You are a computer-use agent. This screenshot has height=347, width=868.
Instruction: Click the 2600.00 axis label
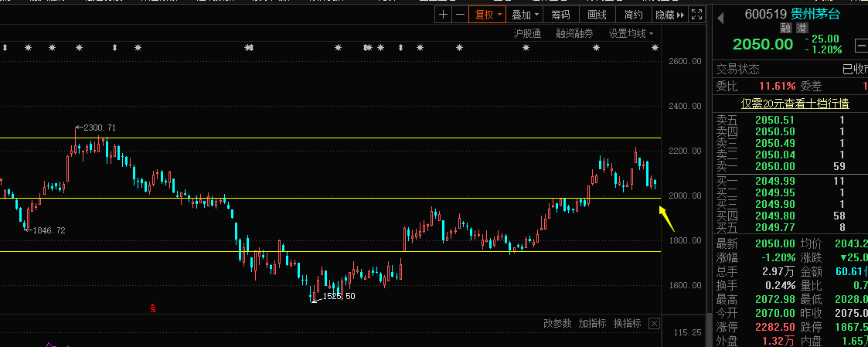686,61
